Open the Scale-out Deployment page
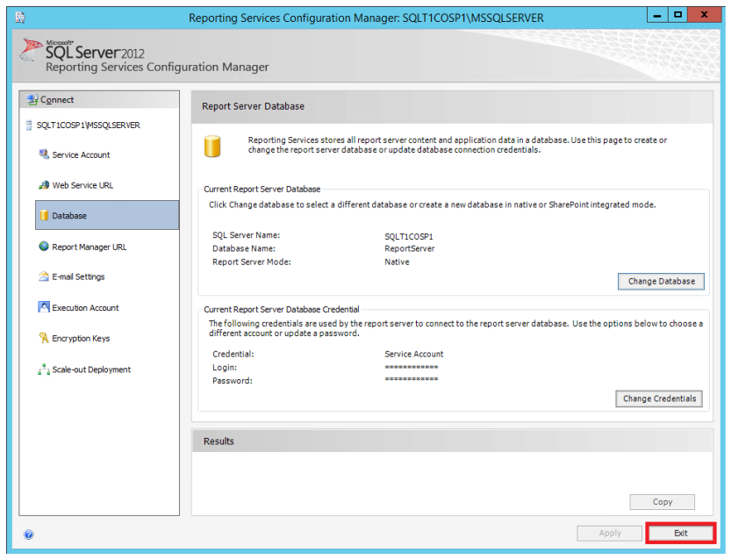This screenshot has height=560, width=731. tap(91, 370)
